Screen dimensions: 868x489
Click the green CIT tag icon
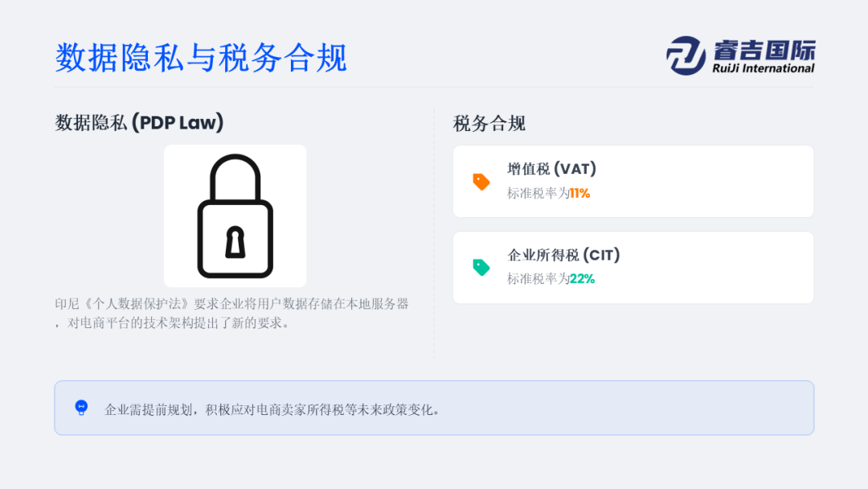coord(481,268)
